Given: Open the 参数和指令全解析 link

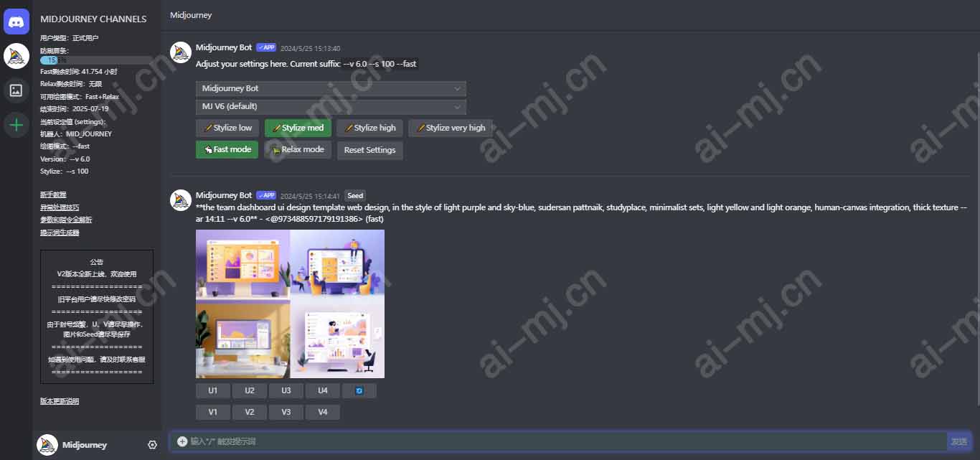Looking at the screenshot, I should 66,220.
